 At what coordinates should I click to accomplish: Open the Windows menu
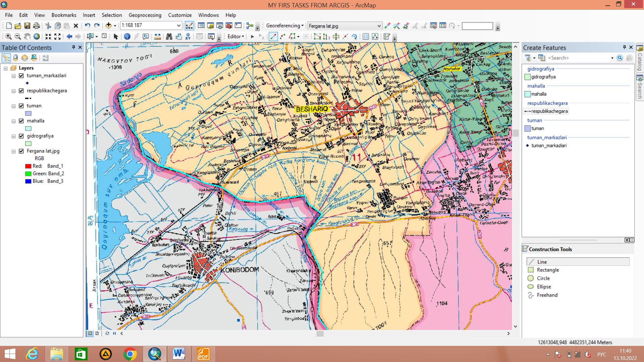(x=208, y=15)
